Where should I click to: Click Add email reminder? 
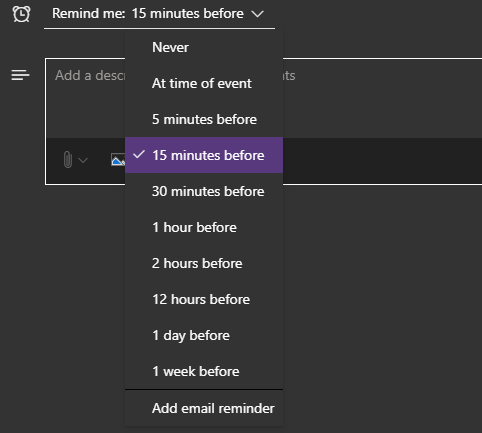point(204,408)
